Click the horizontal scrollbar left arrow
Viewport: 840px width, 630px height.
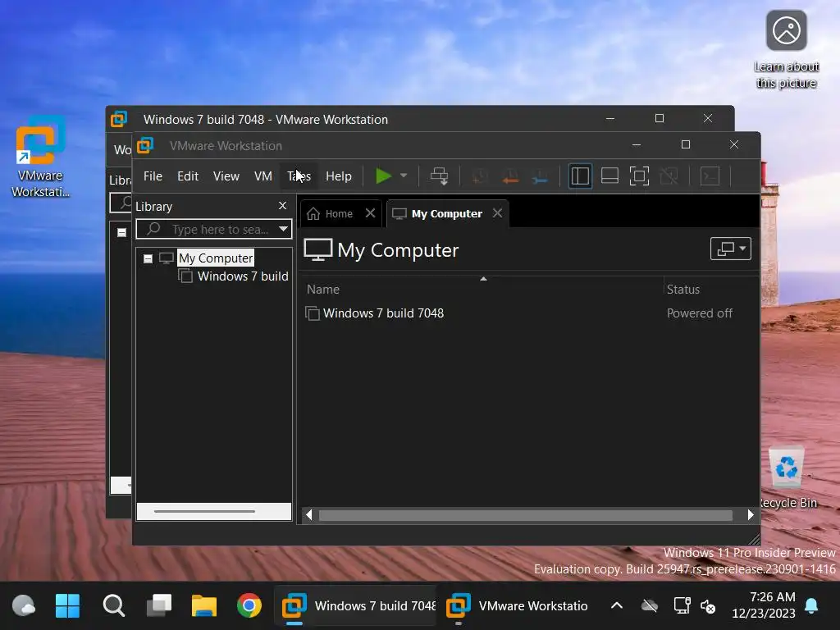(x=309, y=515)
